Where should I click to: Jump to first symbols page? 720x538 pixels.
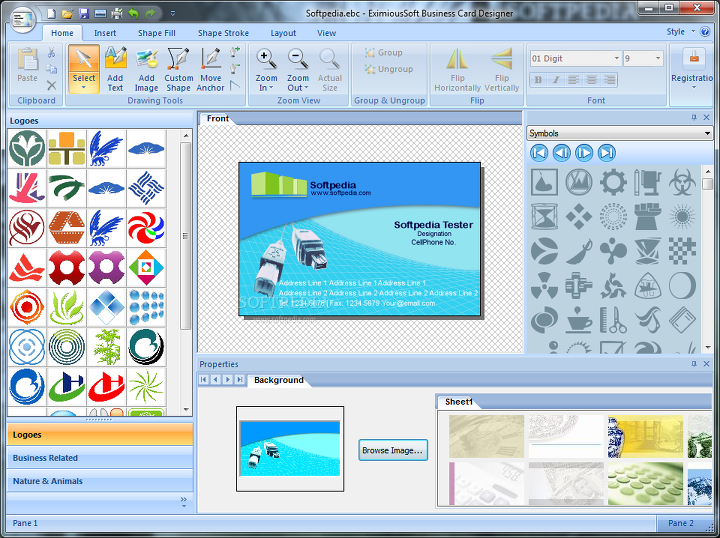[x=539, y=153]
